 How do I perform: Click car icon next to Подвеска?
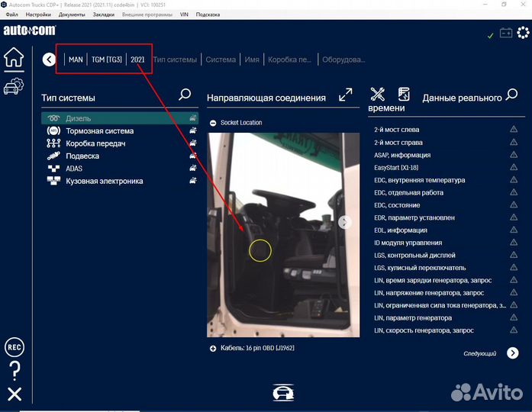[x=192, y=156]
